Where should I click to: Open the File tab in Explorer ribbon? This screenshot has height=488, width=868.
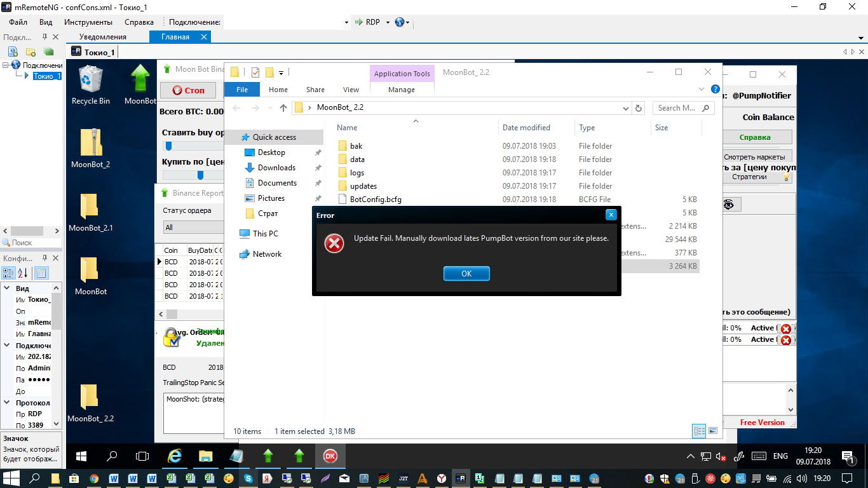click(x=242, y=90)
